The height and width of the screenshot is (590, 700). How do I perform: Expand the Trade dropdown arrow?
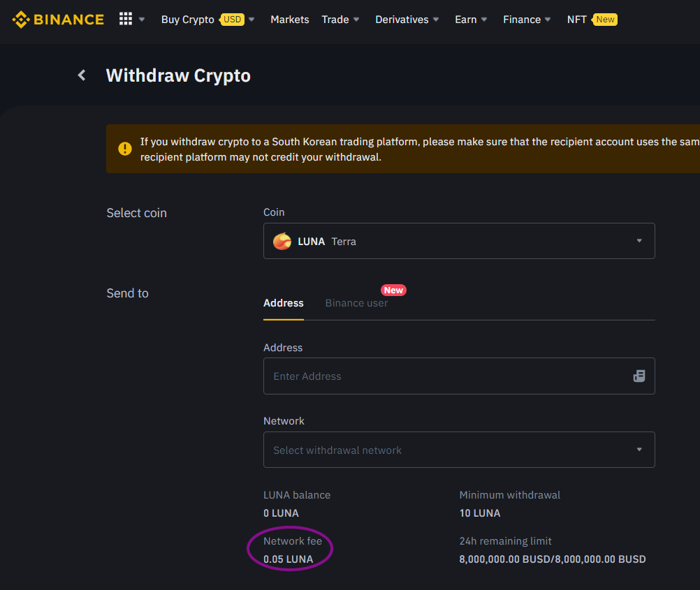356,20
